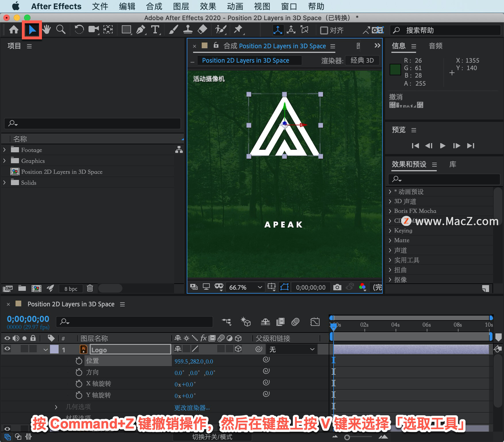This screenshot has width=504, height=442.
Task: Expand the 几何选项 group
Action: (56, 407)
